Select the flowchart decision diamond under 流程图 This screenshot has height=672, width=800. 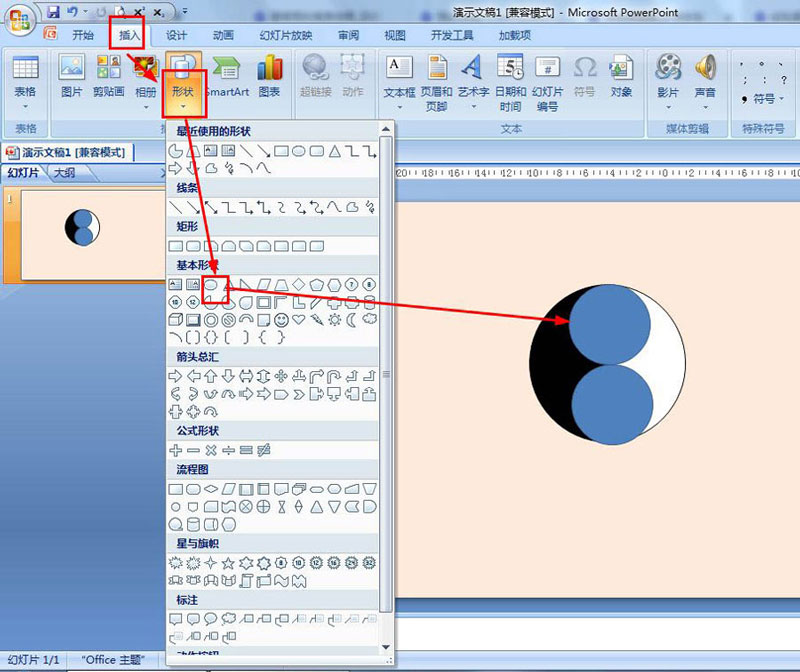tap(210, 489)
